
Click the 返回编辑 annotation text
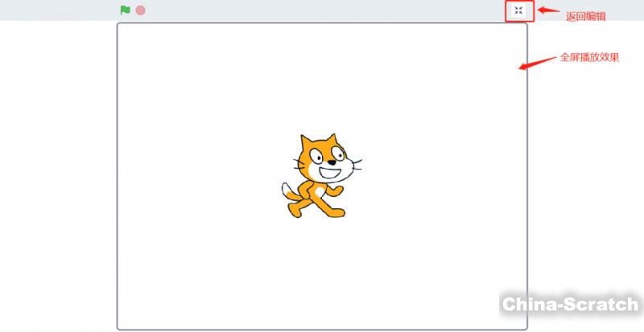coord(585,16)
